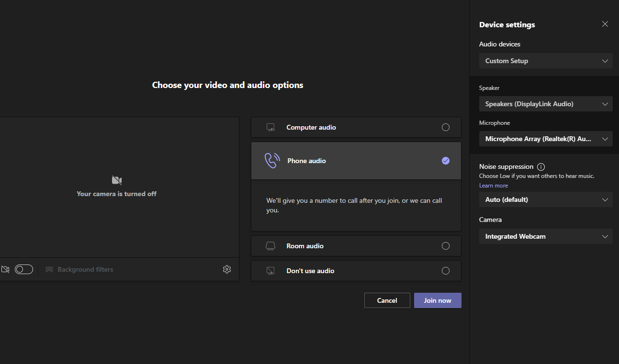Screen dimensions: 619x364
Task: Click the Cancel button
Action: [x=387, y=300]
